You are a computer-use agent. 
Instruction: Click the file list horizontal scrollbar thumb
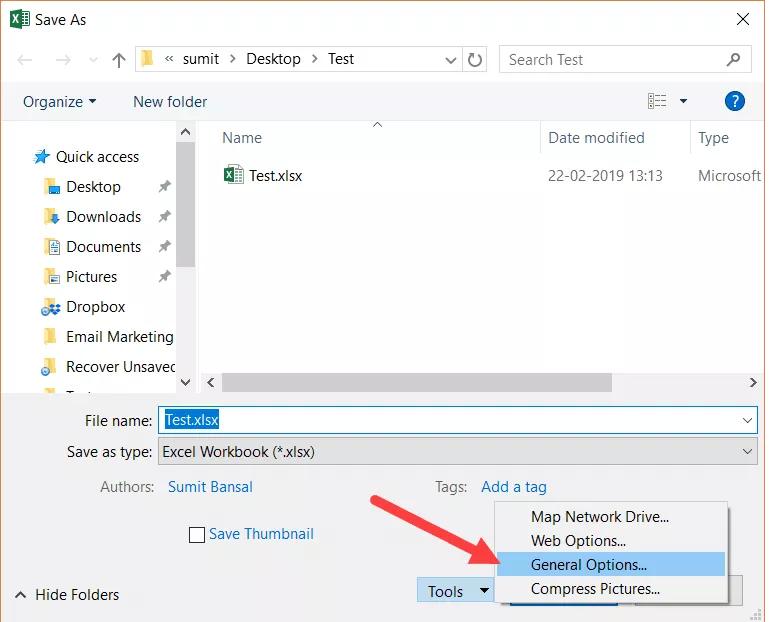tap(416, 382)
